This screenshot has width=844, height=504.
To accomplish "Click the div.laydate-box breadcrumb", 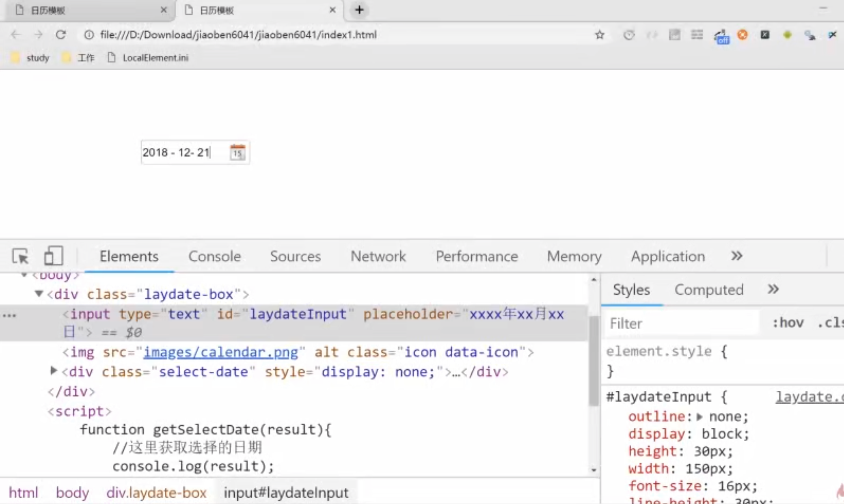I will (x=156, y=493).
